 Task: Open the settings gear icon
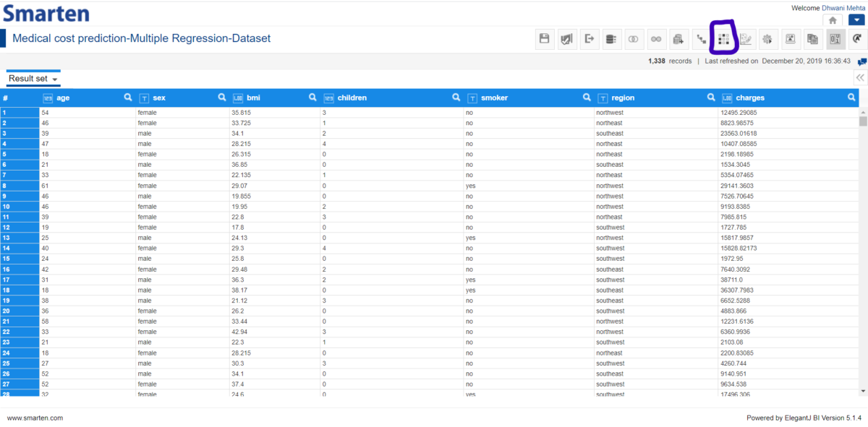click(x=768, y=39)
